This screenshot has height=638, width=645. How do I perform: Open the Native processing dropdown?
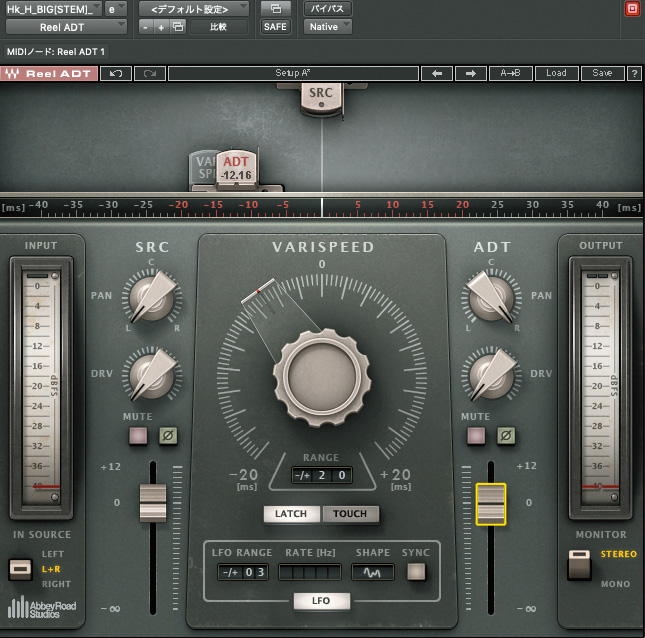tap(328, 27)
